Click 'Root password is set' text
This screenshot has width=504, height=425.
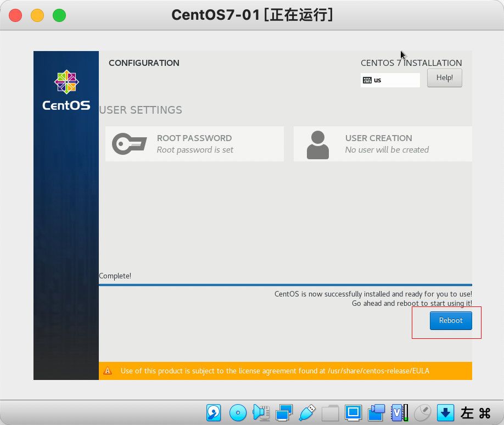click(x=195, y=150)
